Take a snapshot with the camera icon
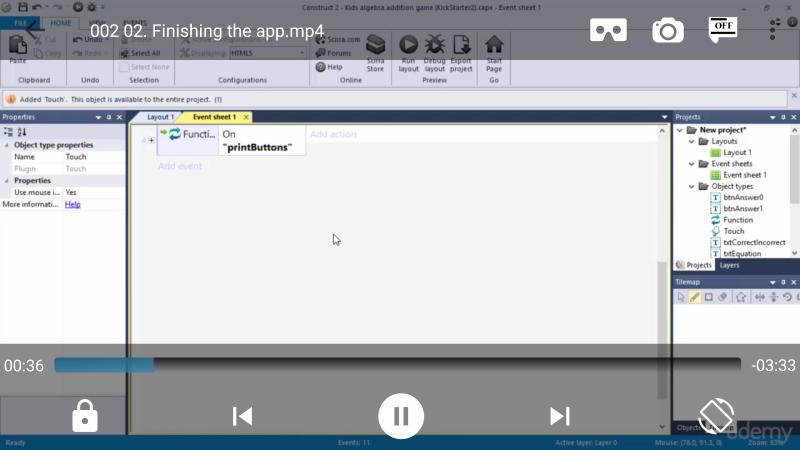 click(667, 30)
